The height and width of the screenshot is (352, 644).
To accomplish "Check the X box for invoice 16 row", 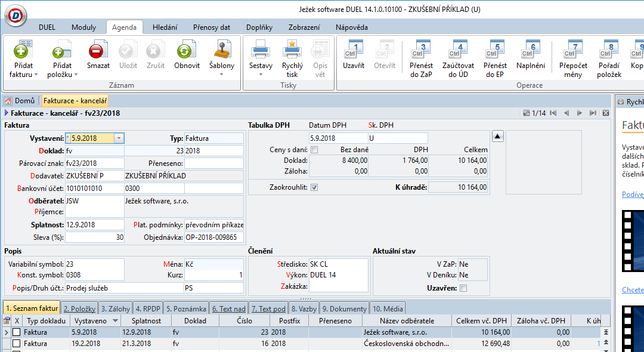I will pyautogui.click(x=17, y=344).
